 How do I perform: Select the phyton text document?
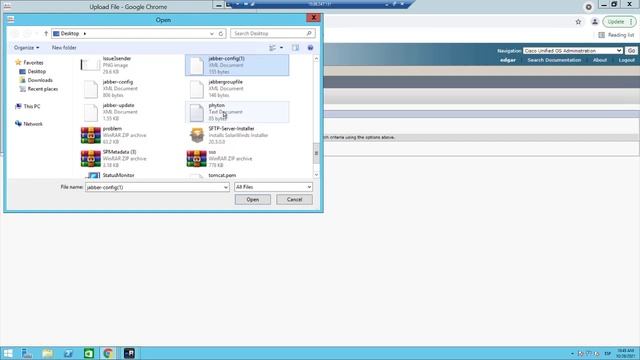coord(237,112)
